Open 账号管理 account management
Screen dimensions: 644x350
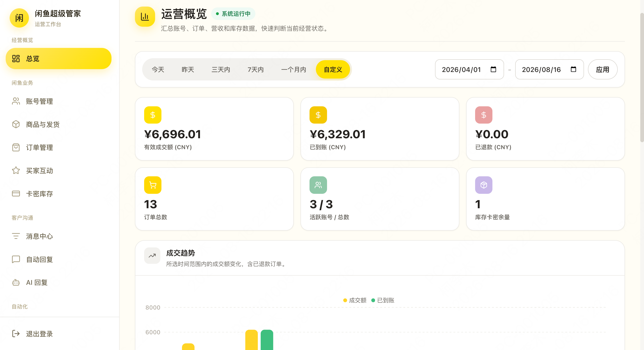point(58,101)
